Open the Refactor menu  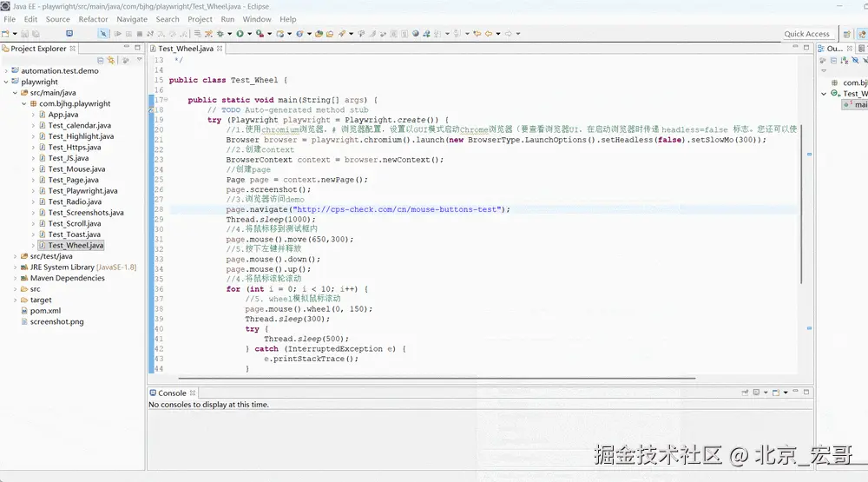click(x=93, y=19)
